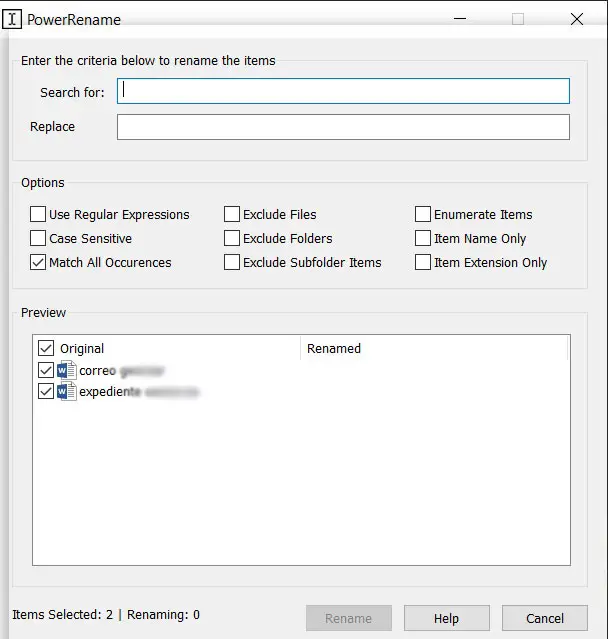Enable Use Regular Expressions option
This screenshot has height=639, width=608.
tap(38, 214)
